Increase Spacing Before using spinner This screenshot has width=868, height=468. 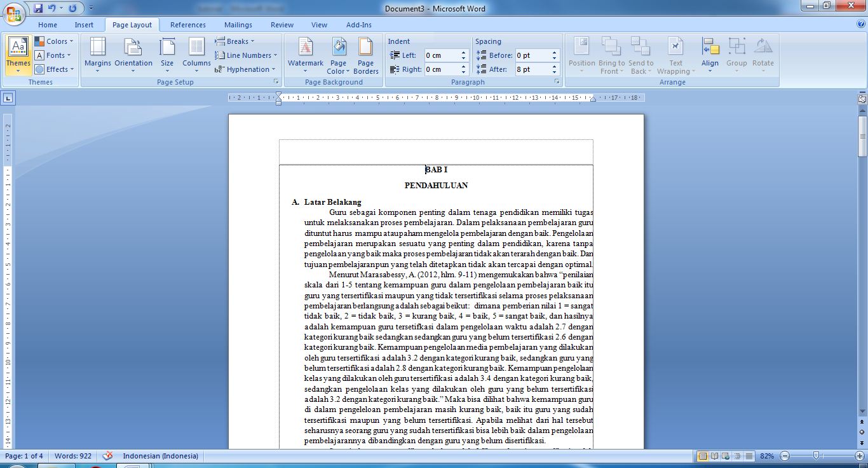(555, 53)
